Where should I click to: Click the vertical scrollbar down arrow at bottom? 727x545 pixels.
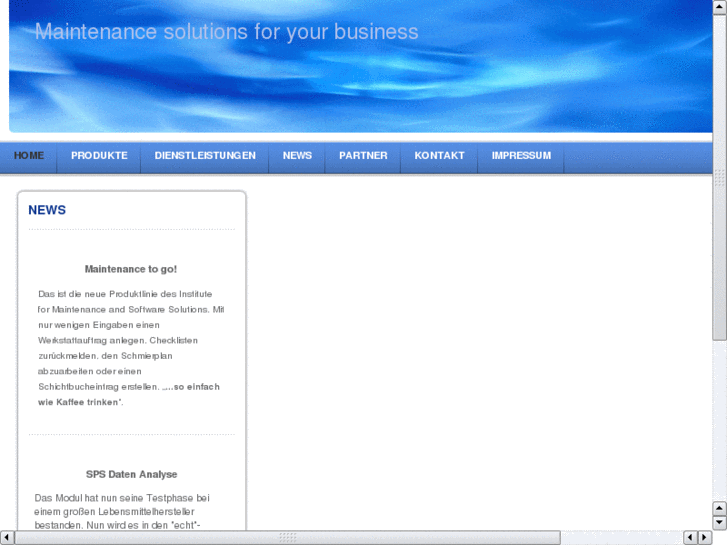pos(720,523)
